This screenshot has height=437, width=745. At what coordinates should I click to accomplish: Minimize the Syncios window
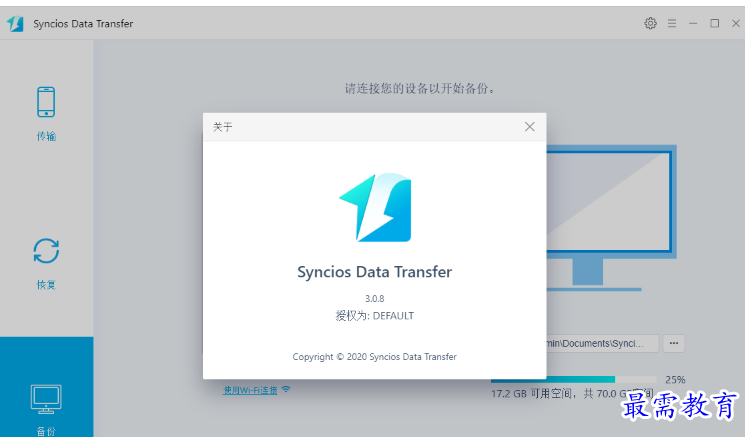coord(693,23)
